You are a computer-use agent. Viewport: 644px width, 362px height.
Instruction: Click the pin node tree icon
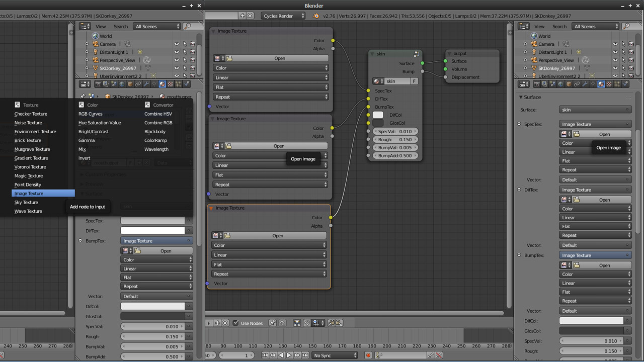click(272, 323)
